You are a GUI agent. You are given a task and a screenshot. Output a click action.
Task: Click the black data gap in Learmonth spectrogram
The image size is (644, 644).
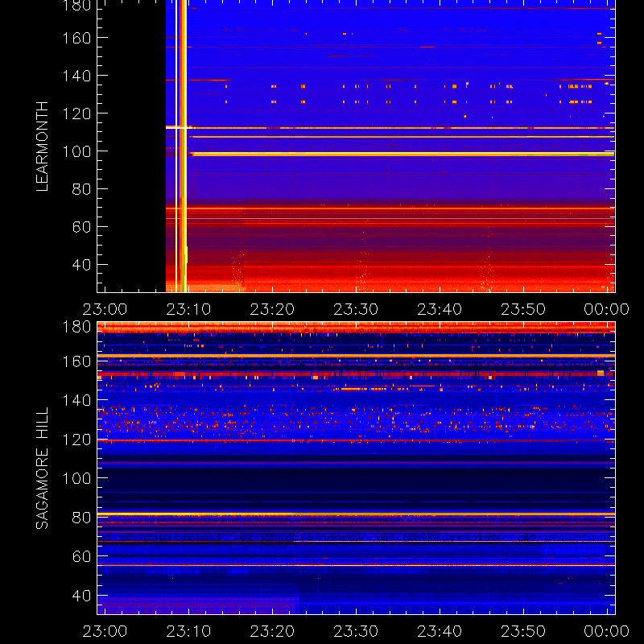[x=131, y=146]
